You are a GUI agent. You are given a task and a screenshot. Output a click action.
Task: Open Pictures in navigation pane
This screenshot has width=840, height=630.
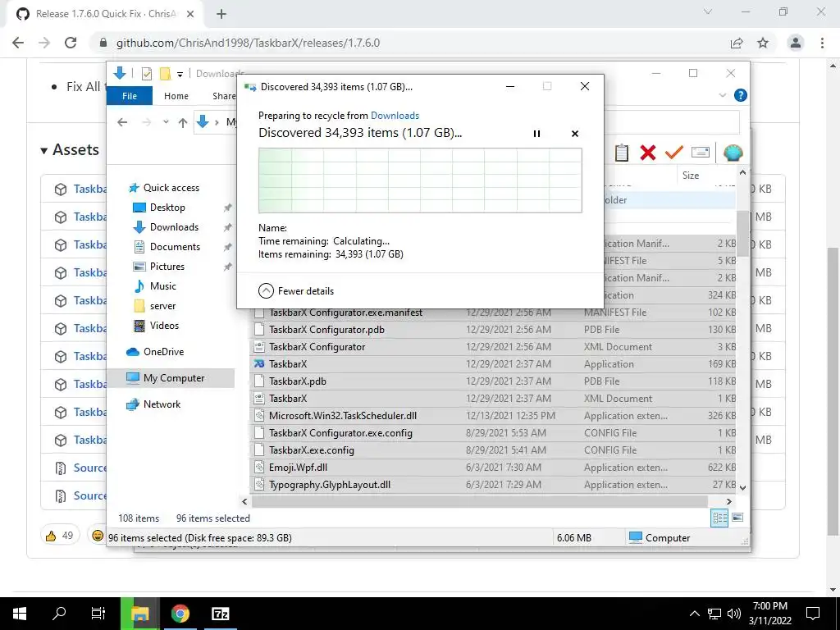pyautogui.click(x=158, y=267)
